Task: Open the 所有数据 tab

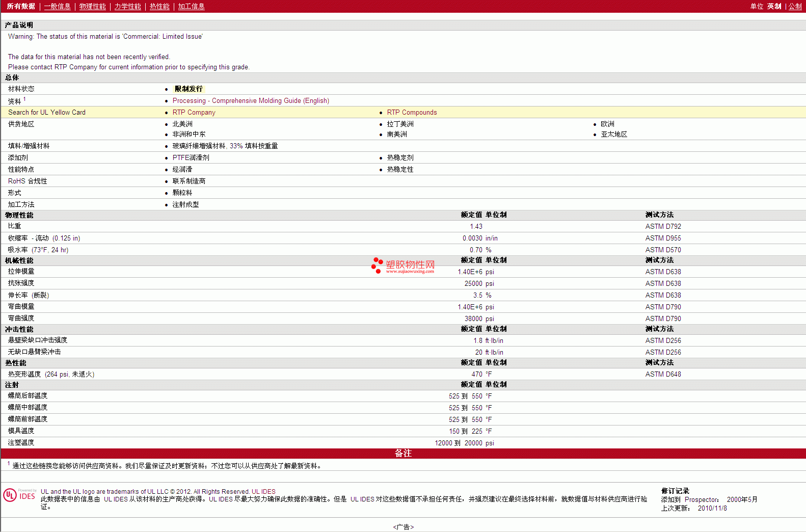Action: pyautogui.click(x=21, y=6)
